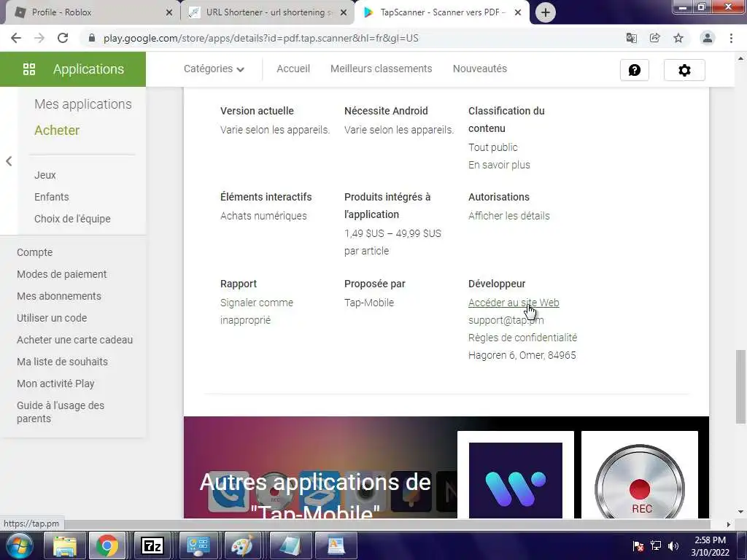Open Mes applications in the sidebar

[83, 104]
